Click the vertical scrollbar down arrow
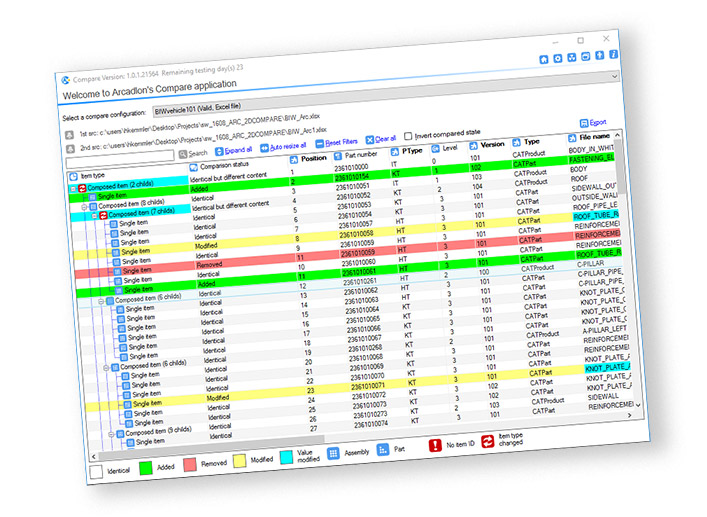The image size is (707, 517). pos(638,405)
